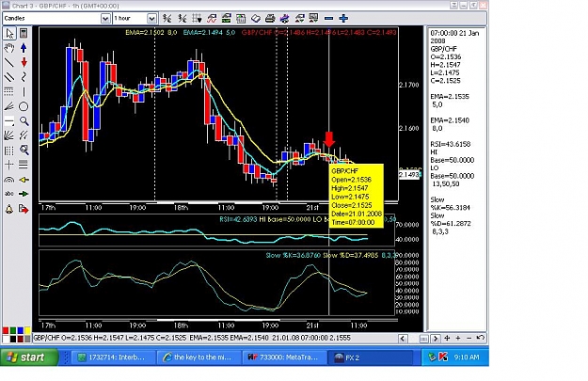Click the Kaspersky tray icon
The width and height of the screenshot is (588, 381).
443,357
